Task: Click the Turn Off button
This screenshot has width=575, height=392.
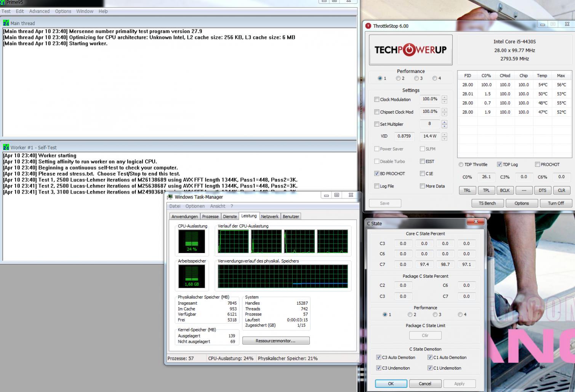Action: coord(556,203)
